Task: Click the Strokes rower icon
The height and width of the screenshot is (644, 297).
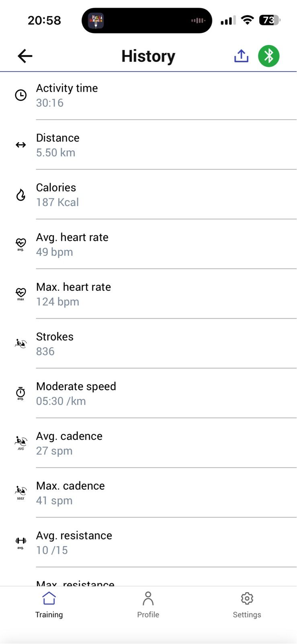Action: pyautogui.click(x=21, y=344)
